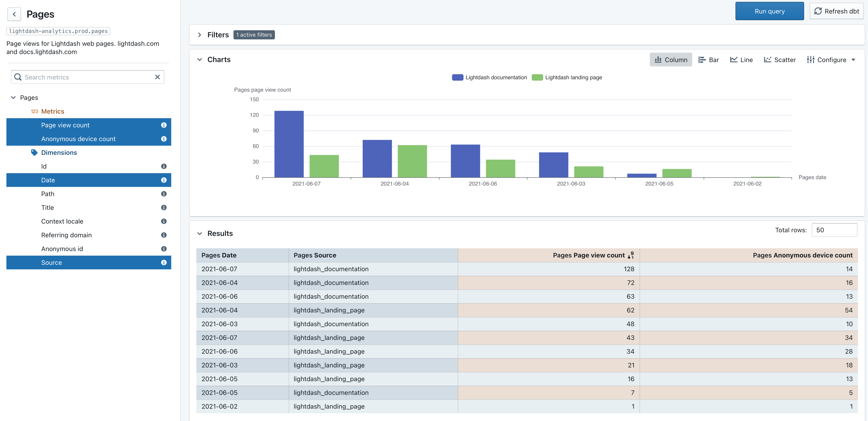The image size is (868, 421).
Task: Click the anonymous device count cell 54
Action: tap(749, 310)
